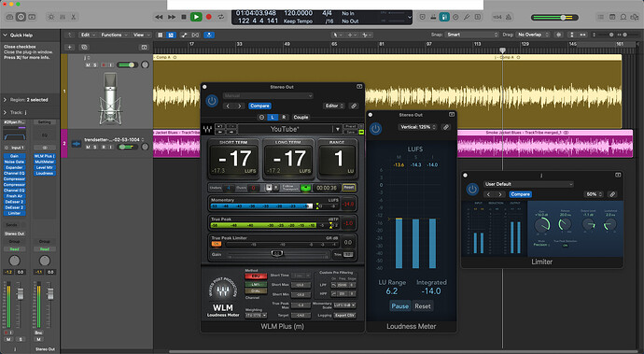Expand the Track inspector section
Image resolution: width=644 pixels, height=354 pixels.
[x=5, y=112]
